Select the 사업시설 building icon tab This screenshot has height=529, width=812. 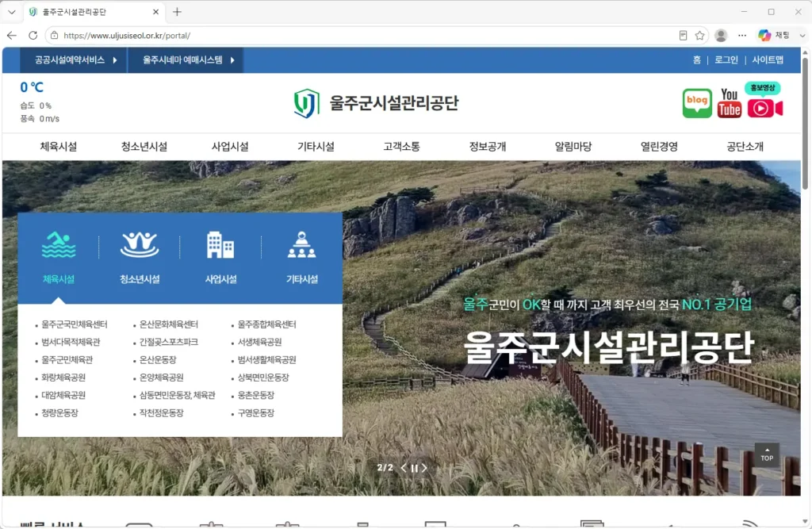220,258
